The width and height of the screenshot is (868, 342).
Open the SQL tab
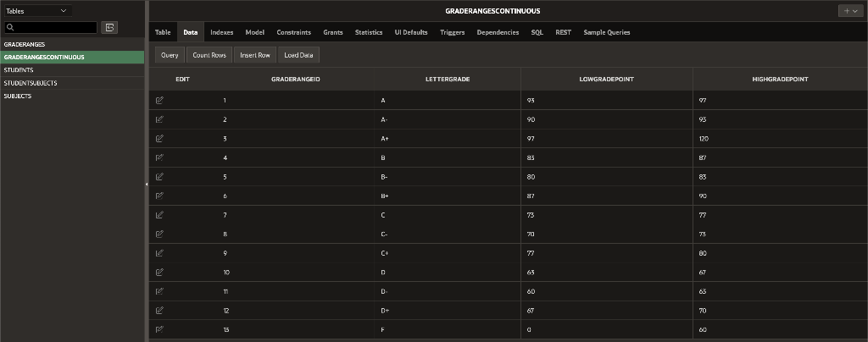point(537,32)
